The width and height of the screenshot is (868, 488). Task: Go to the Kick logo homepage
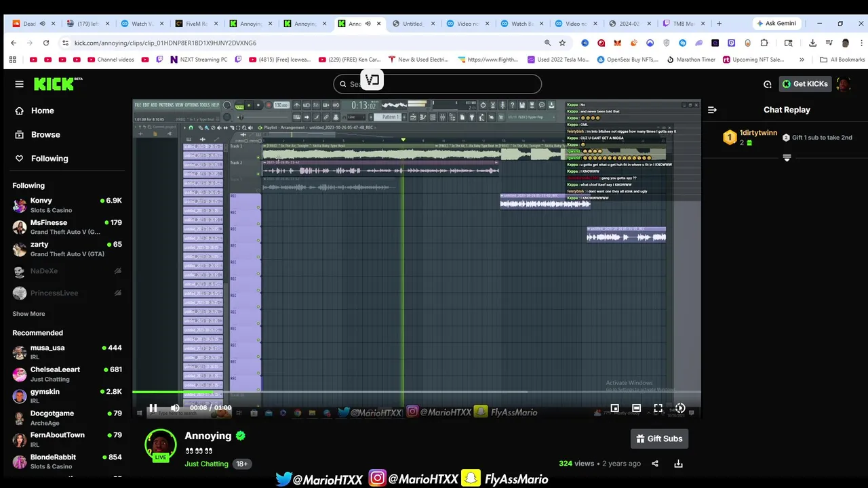pos(58,83)
